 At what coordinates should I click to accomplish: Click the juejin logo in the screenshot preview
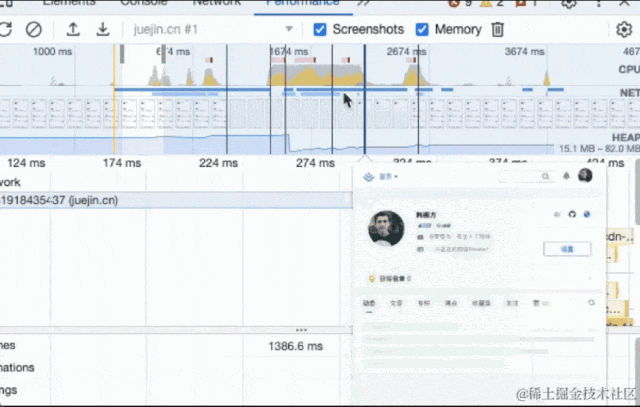pyautogui.click(x=369, y=177)
